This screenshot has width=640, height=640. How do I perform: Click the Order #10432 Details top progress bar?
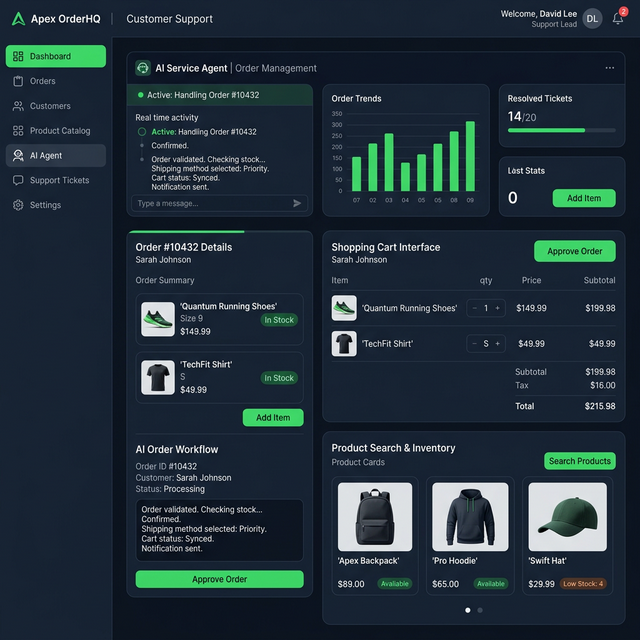click(220, 232)
